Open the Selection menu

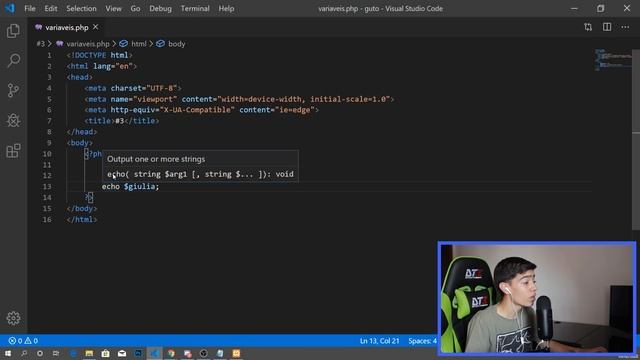point(81,9)
